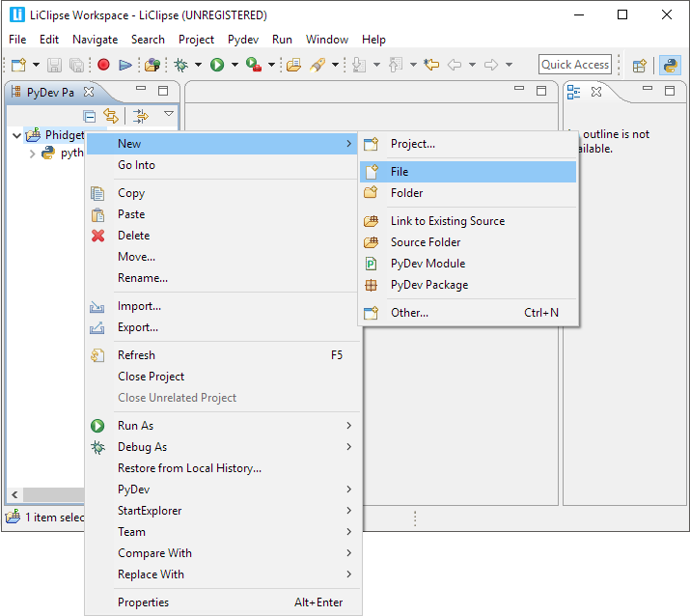Image resolution: width=690 pixels, height=616 pixels.
Task: Select Paste in the context menu
Action: [x=223, y=214]
